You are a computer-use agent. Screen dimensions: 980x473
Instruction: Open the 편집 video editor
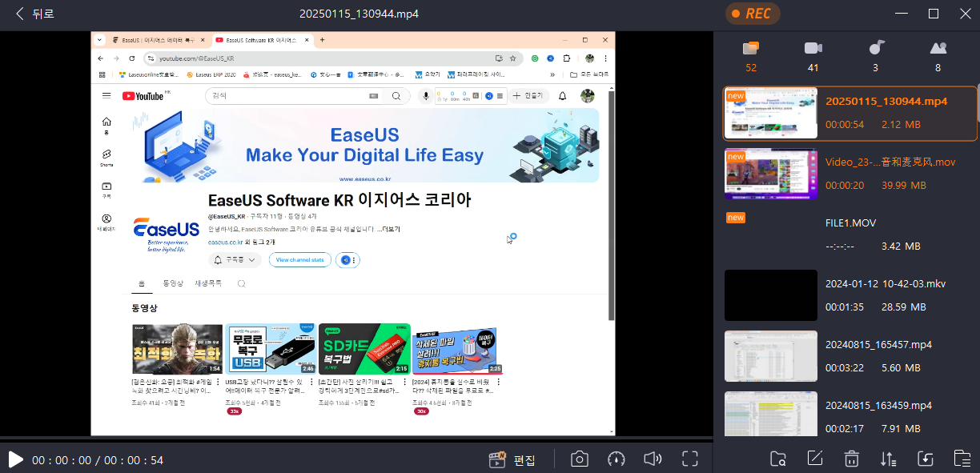coord(513,459)
